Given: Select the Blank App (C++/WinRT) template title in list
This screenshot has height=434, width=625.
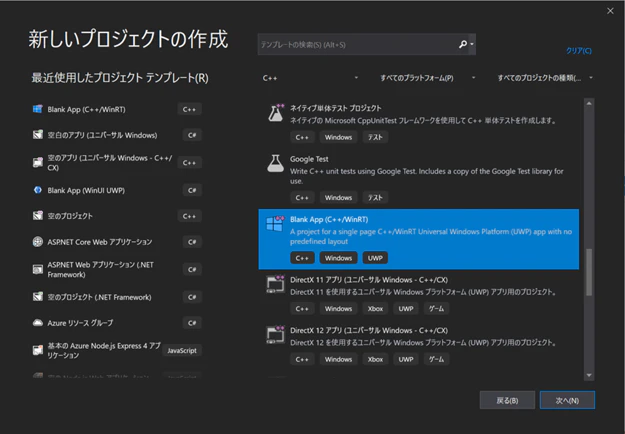Looking at the screenshot, I should [329, 219].
